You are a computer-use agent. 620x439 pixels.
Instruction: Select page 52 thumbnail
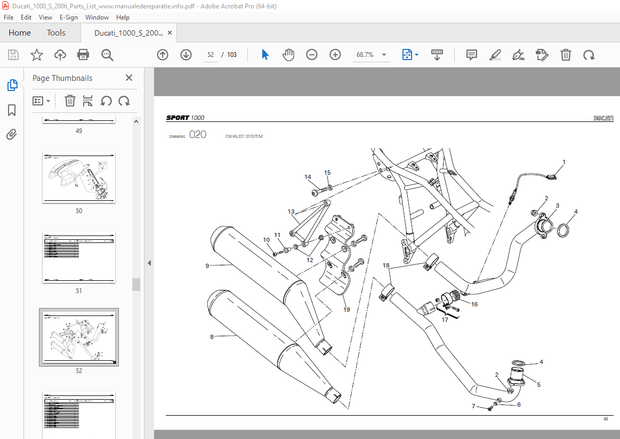(x=79, y=337)
